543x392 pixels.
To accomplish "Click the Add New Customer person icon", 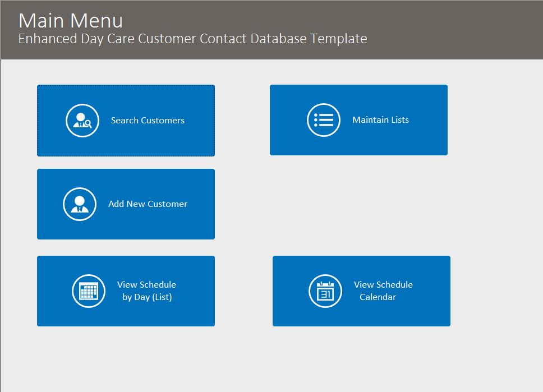I will pos(80,204).
